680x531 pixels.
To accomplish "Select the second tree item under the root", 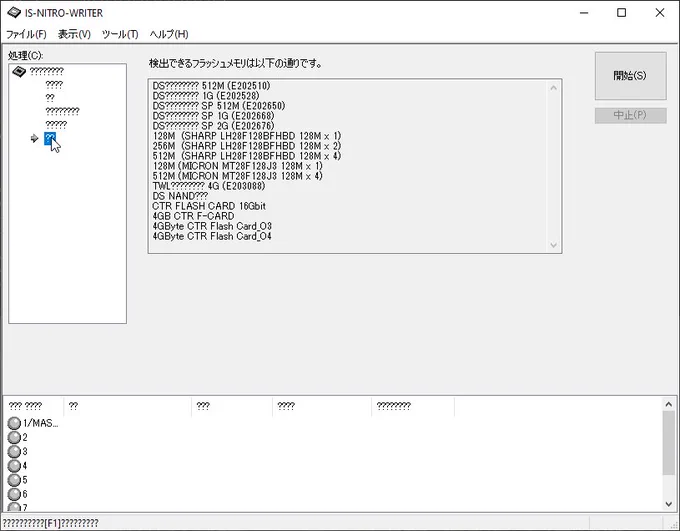I will click(50, 98).
